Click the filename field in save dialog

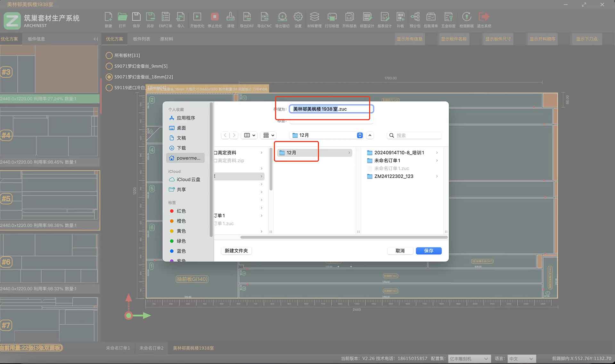click(331, 109)
